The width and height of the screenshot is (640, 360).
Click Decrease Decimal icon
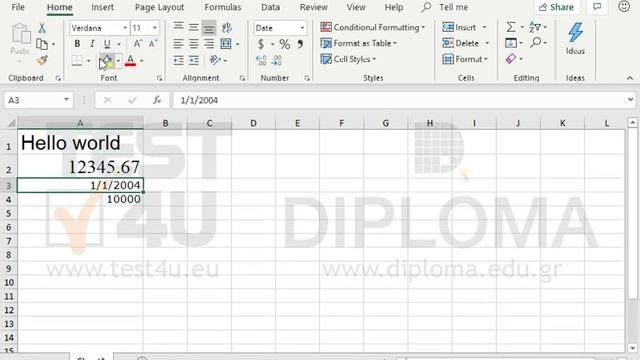tap(277, 61)
